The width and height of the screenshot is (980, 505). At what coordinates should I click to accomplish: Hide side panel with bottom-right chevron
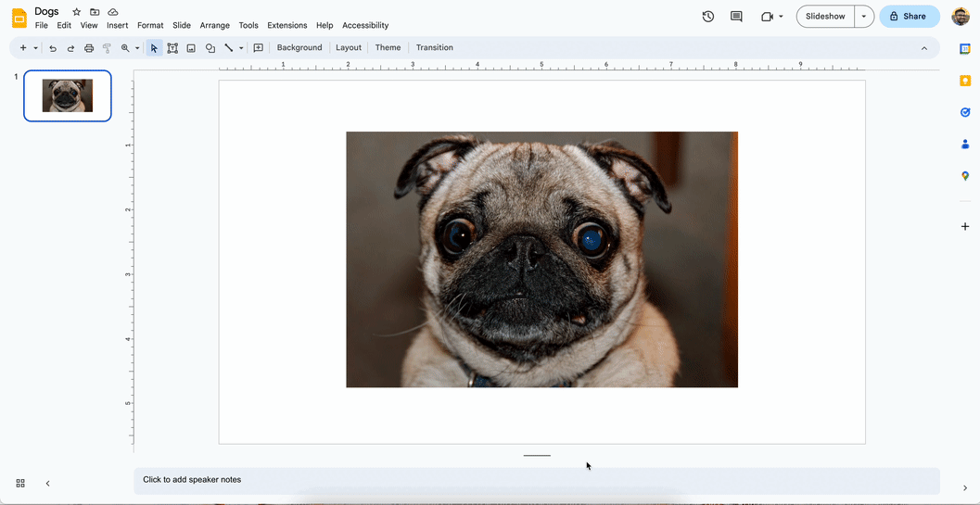click(x=965, y=487)
